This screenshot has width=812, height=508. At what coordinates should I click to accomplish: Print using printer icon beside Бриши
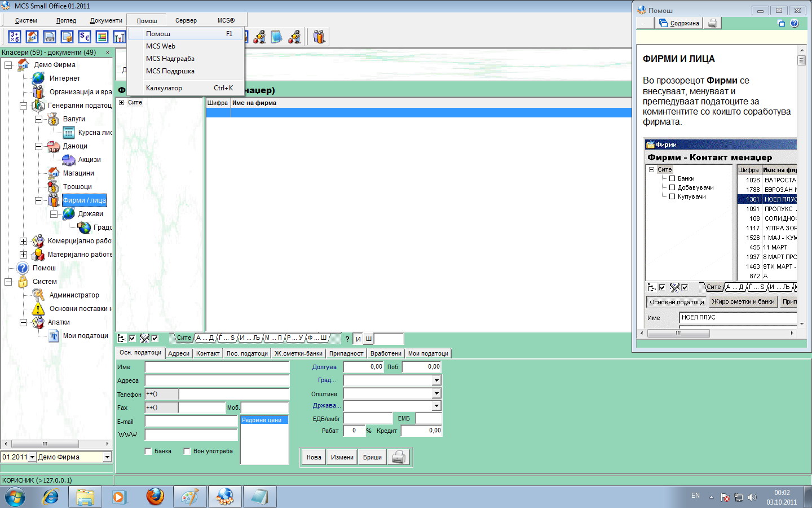399,457
